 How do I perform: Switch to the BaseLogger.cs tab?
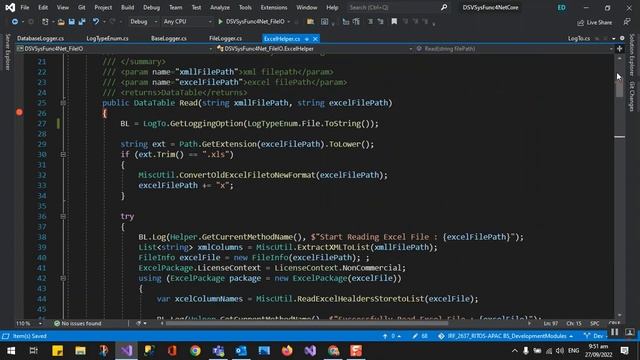click(x=169, y=38)
